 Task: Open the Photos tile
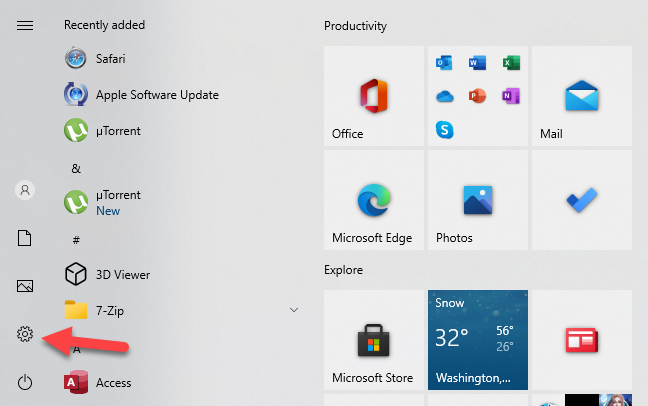click(477, 200)
